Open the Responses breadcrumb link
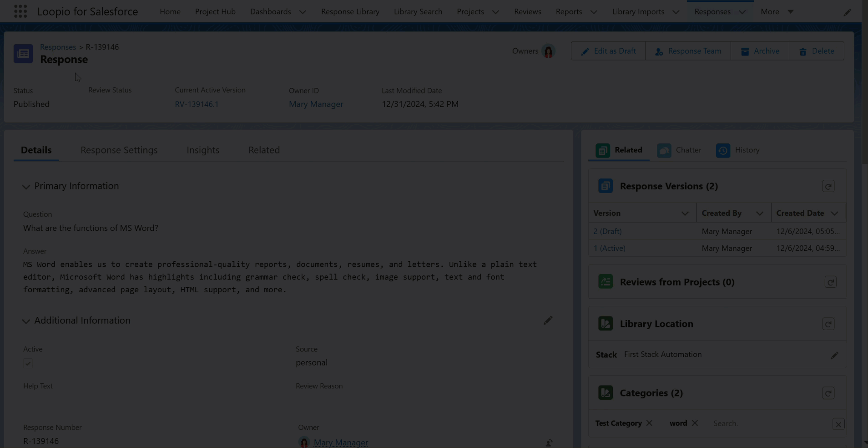 pyautogui.click(x=58, y=47)
